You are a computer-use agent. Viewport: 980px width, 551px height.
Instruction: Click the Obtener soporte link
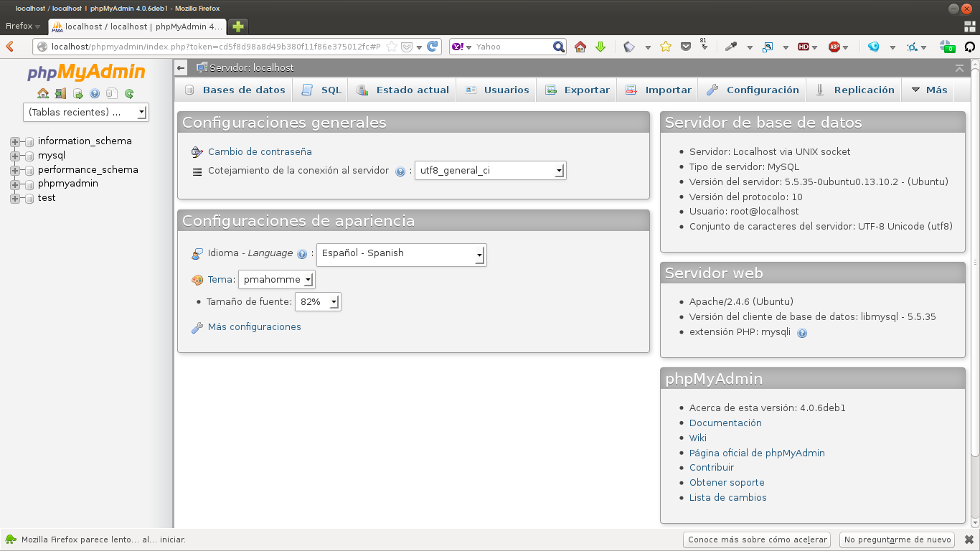(727, 482)
